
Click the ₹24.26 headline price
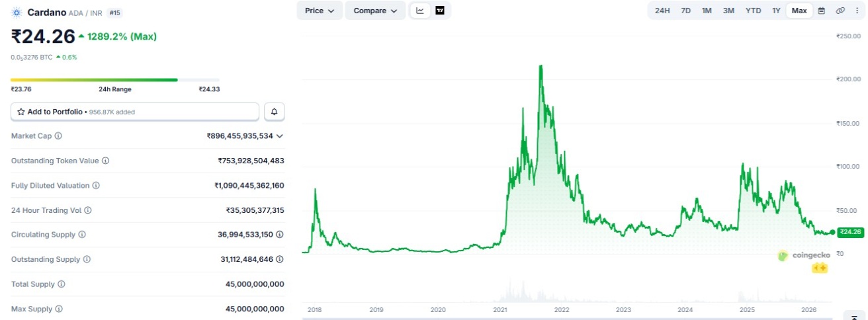coord(42,36)
